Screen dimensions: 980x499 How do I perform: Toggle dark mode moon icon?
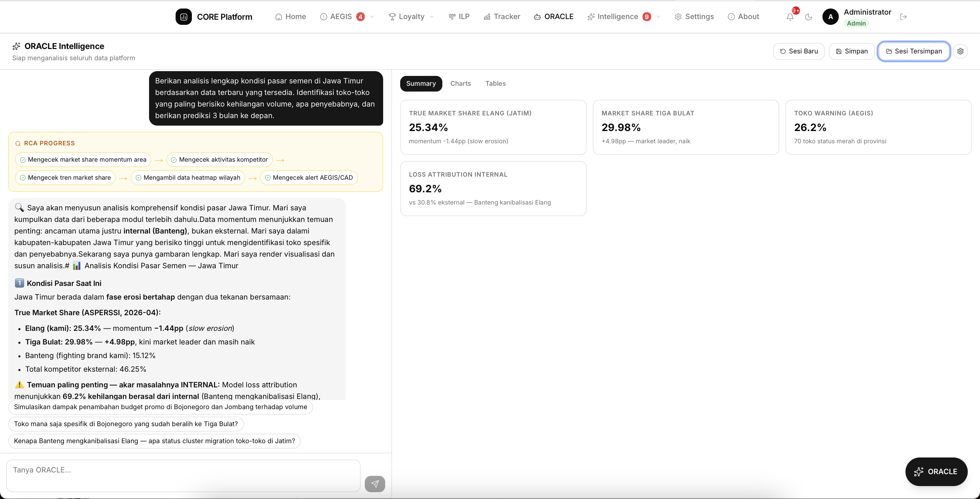[x=808, y=17]
